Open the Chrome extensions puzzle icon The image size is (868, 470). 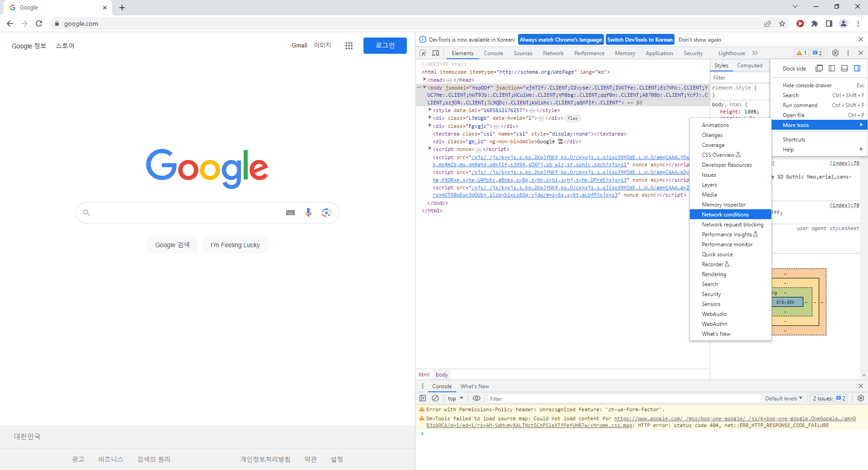[x=815, y=23]
